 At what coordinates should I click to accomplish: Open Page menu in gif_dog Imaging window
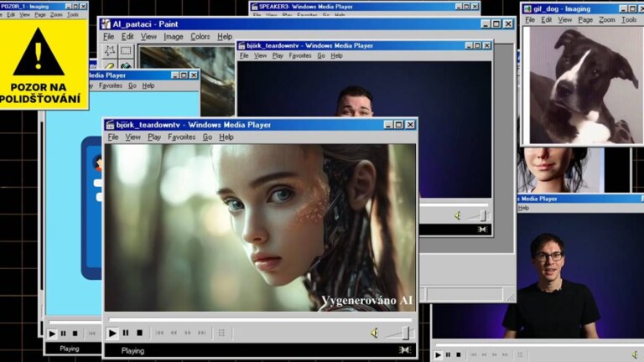[585, 20]
